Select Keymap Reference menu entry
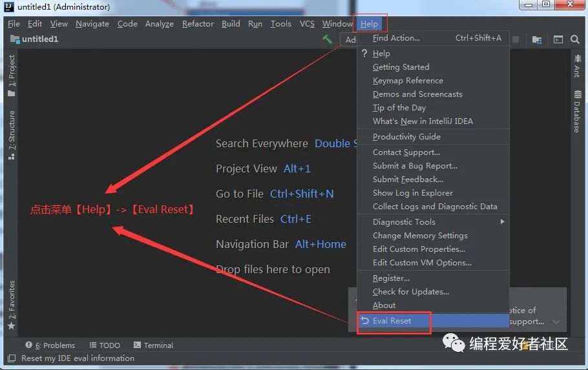 coord(433,80)
